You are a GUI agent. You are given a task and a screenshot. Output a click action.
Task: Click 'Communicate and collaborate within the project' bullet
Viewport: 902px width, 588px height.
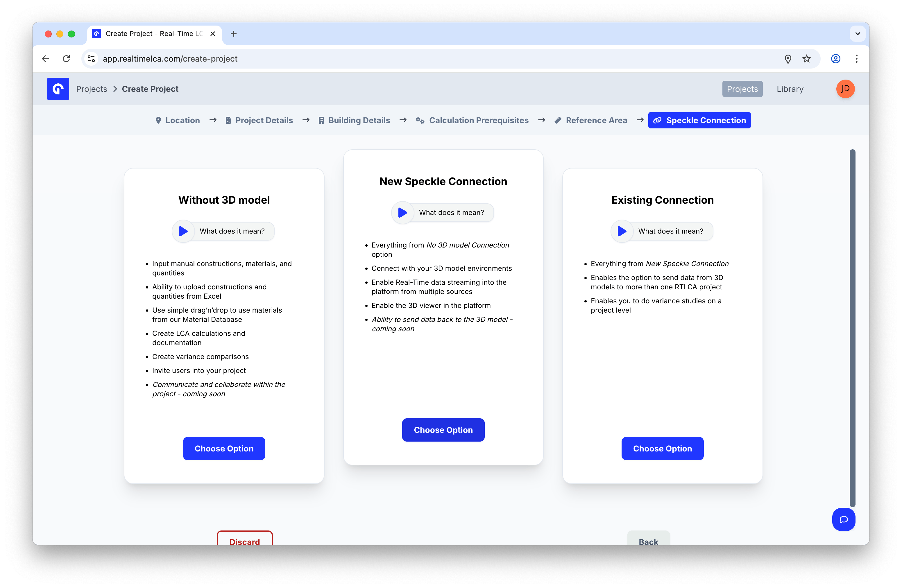(x=219, y=389)
